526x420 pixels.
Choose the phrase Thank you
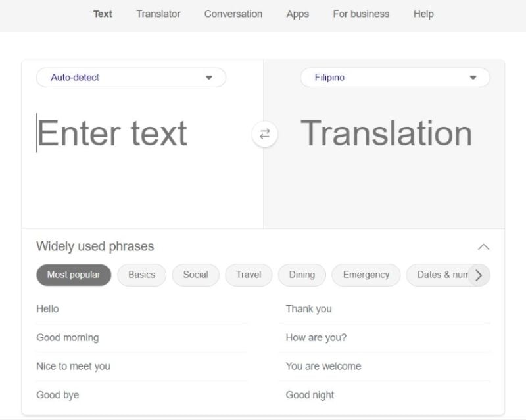308,309
